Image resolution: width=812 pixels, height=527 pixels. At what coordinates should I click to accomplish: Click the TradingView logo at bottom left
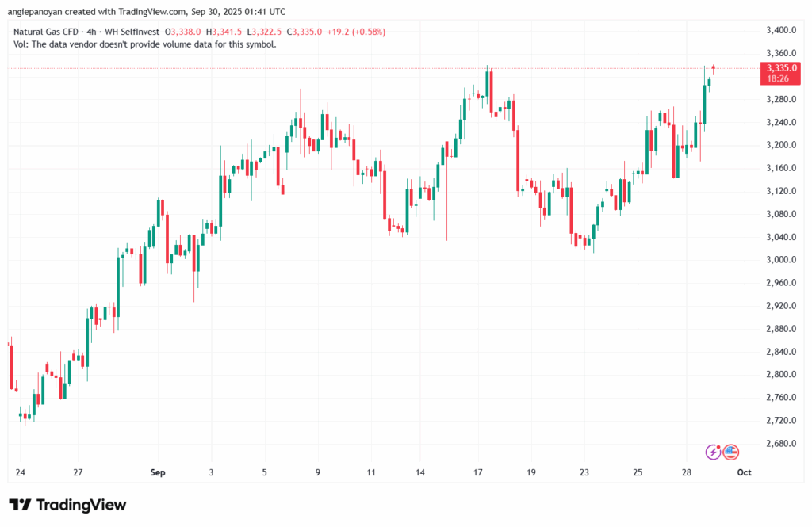[67, 505]
